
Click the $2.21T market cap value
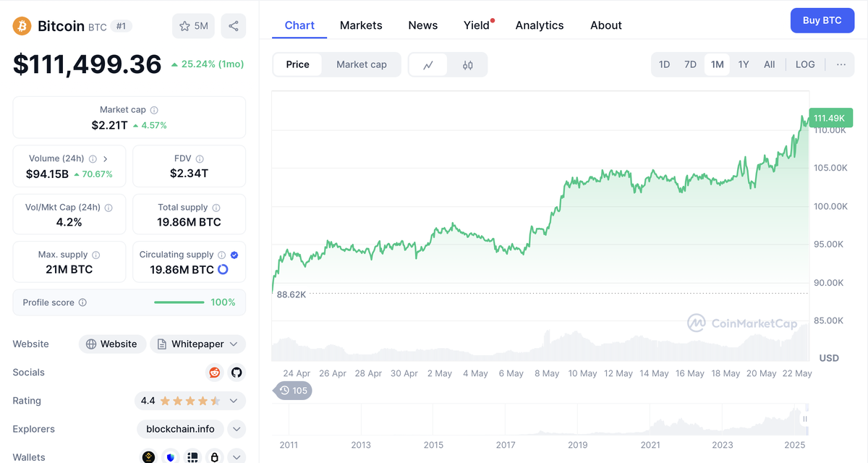[x=110, y=125]
